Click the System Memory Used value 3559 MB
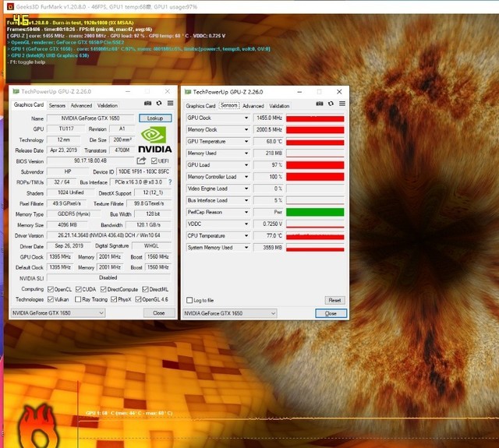 tap(268, 247)
